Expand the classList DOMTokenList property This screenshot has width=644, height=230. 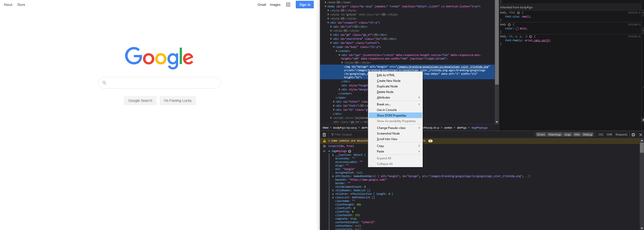point(333,198)
